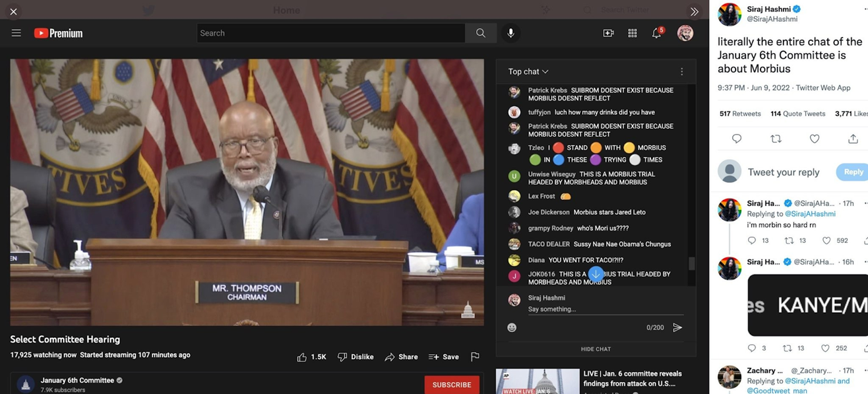Open the LIVE Jan. 6 committee reveals title
868x394 pixels.
pyautogui.click(x=632, y=378)
